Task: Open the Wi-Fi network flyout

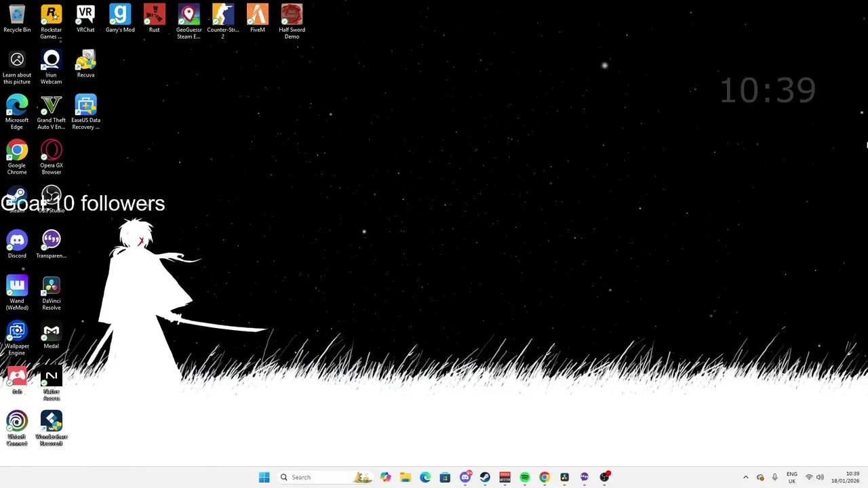Action: [x=808, y=477]
